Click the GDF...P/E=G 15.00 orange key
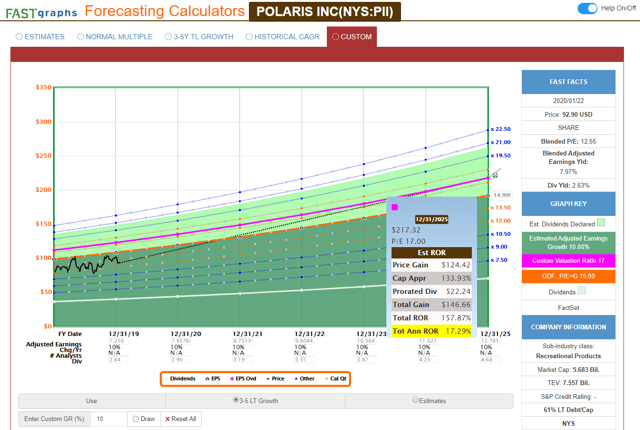The width and height of the screenshot is (640, 430). click(568, 276)
